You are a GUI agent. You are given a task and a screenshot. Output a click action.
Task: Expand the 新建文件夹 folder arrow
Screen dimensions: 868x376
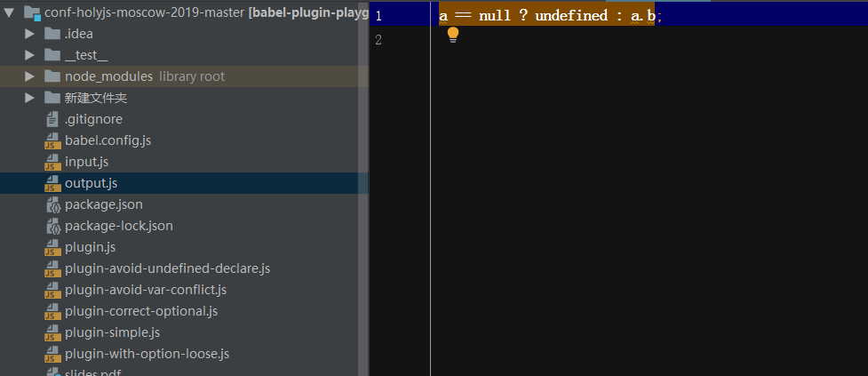tap(29, 98)
